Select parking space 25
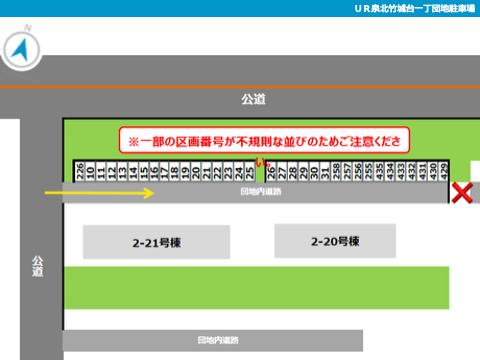The width and height of the screenshot is (480, 360). tap(250, 171)
